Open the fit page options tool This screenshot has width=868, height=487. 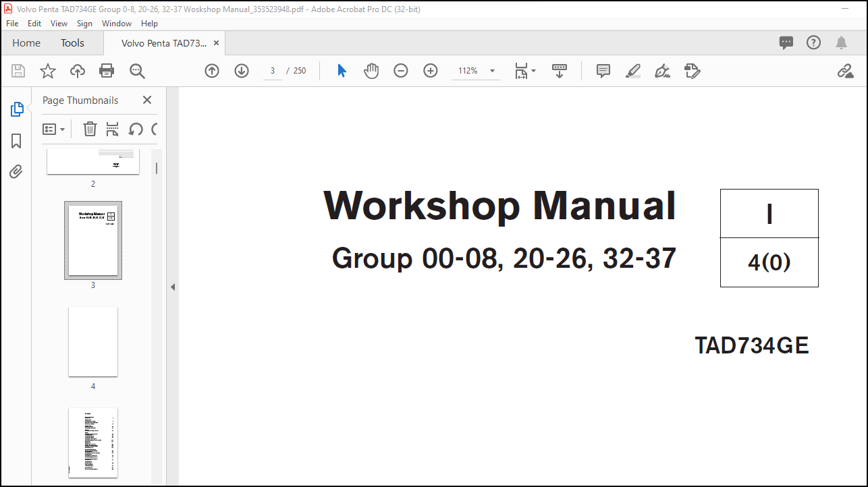point(524,71)
